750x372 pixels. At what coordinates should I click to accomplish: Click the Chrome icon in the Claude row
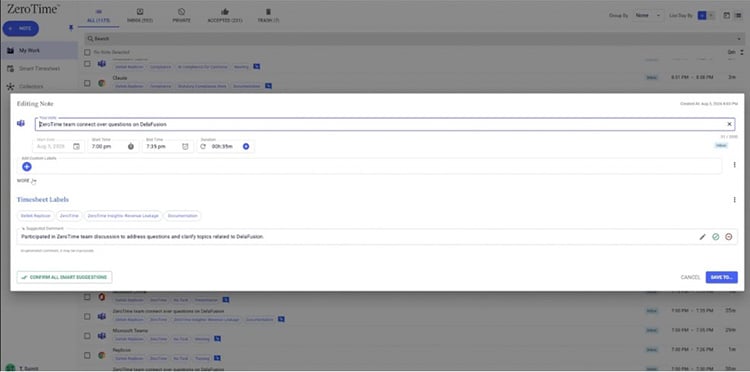(x=101, y=83)
